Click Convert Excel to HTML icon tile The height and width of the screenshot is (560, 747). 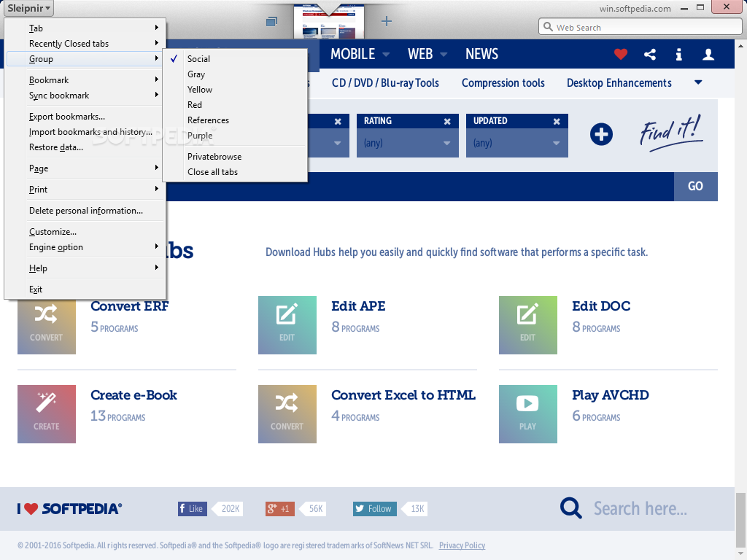(287, 414)
